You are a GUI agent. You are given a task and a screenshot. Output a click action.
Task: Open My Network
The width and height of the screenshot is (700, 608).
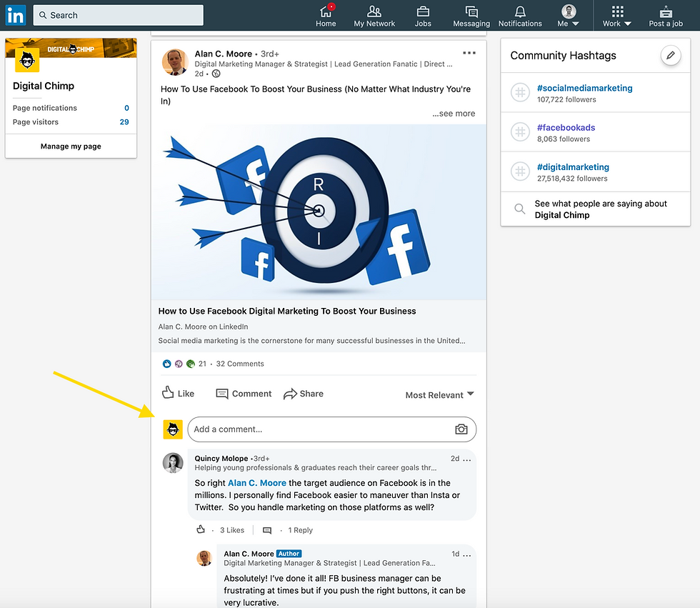coord(374,16)
